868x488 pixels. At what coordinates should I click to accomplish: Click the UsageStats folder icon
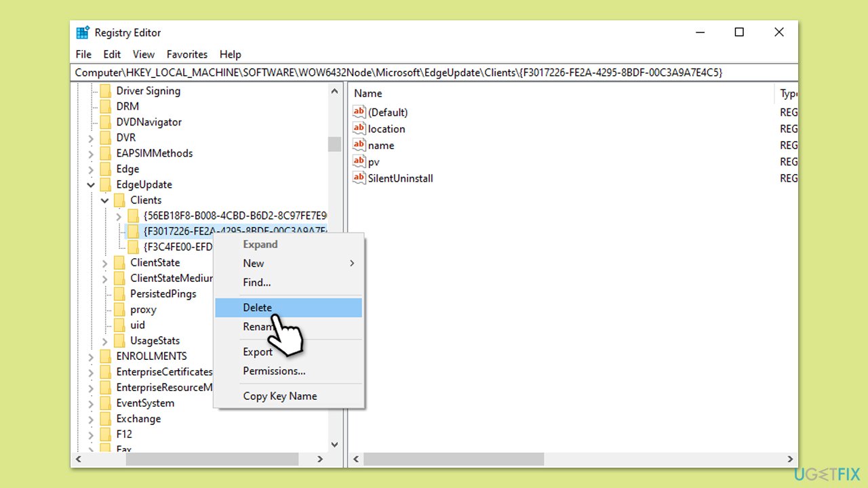click(119, 340)
